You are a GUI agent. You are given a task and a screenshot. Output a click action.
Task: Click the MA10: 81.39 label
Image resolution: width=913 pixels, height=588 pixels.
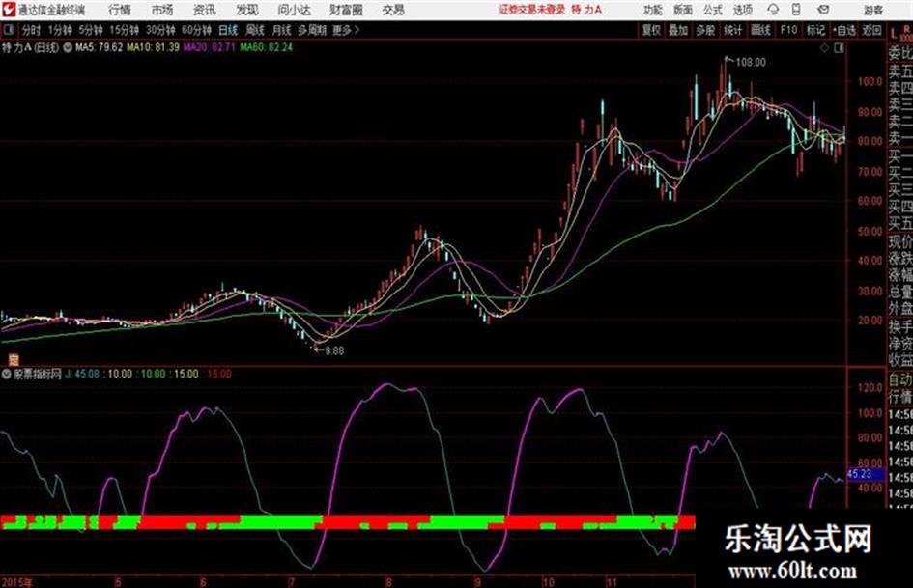[x=153, y=47]
